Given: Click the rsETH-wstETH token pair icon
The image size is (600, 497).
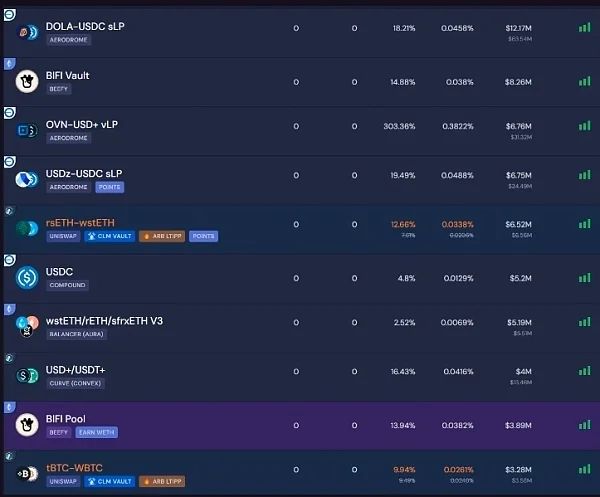Looking at the screenshot, I should 27,228.
